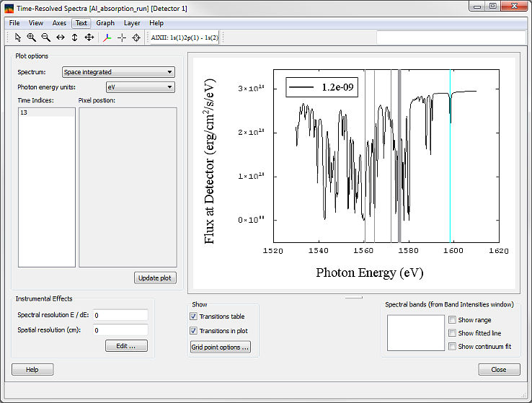Screen dimensions: 532x403
Task: Open the Spectrum dropdown
Action: pyautogui.click(x=118, y=72)
